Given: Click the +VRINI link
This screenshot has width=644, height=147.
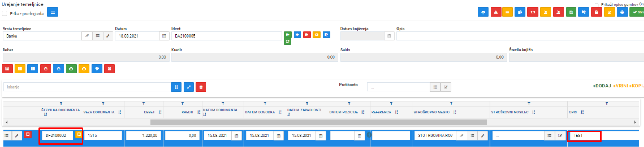Looking at the screenshot, I should click(620, 86).
